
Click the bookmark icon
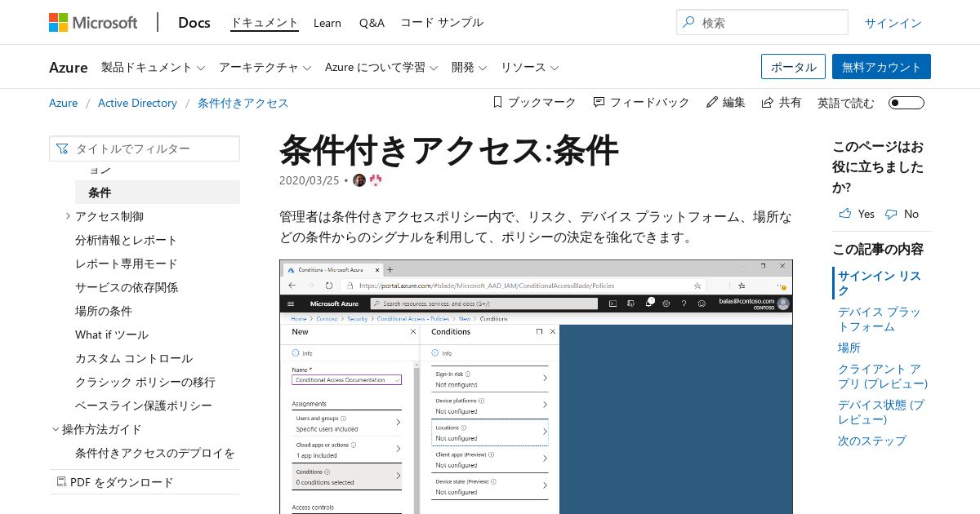(497, 102)
